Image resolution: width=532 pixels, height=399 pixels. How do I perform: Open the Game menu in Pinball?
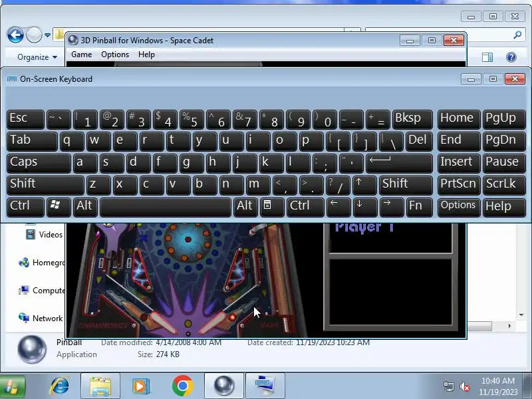81,55
